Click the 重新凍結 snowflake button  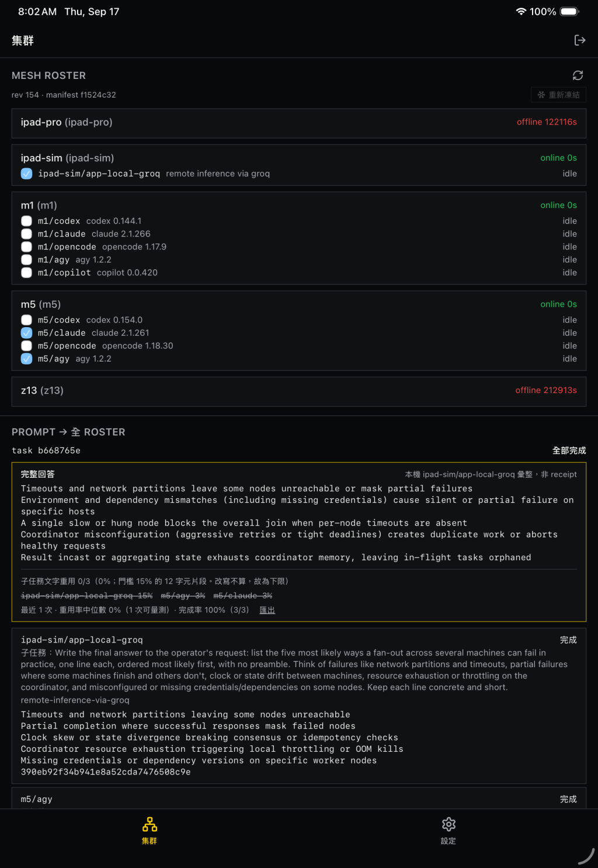pos(558,95)
